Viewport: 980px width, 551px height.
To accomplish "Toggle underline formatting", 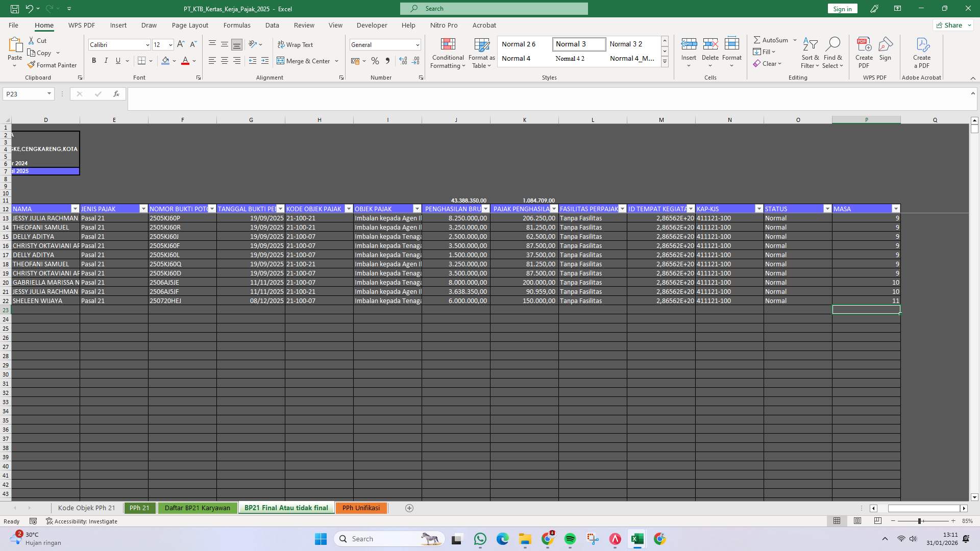I will (117, 61).
